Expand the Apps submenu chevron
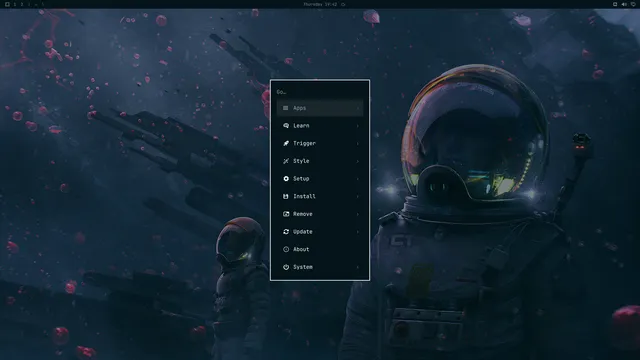 (358, 108)
